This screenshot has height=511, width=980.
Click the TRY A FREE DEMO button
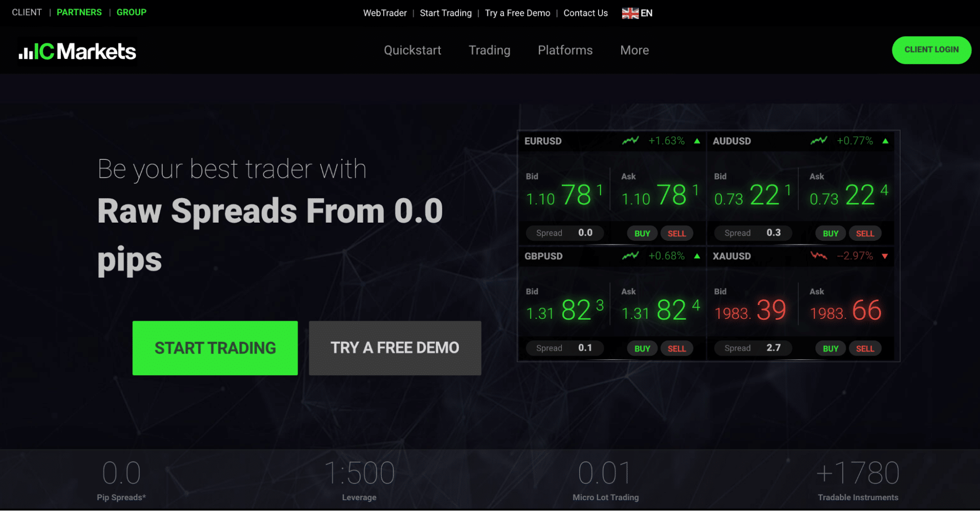click(x=395, y=348)
